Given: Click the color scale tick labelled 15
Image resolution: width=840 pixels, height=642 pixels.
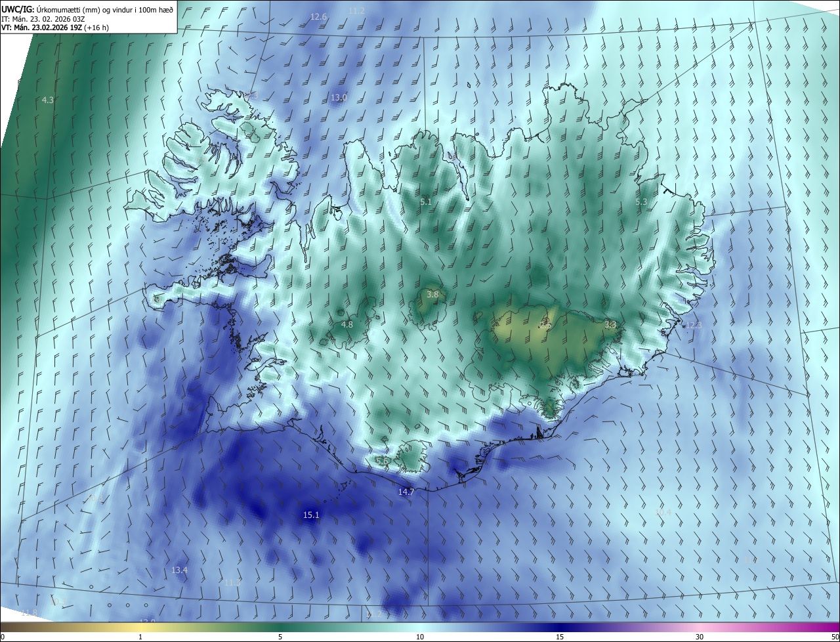Looking at the screenshot, I should click(560, 637).
